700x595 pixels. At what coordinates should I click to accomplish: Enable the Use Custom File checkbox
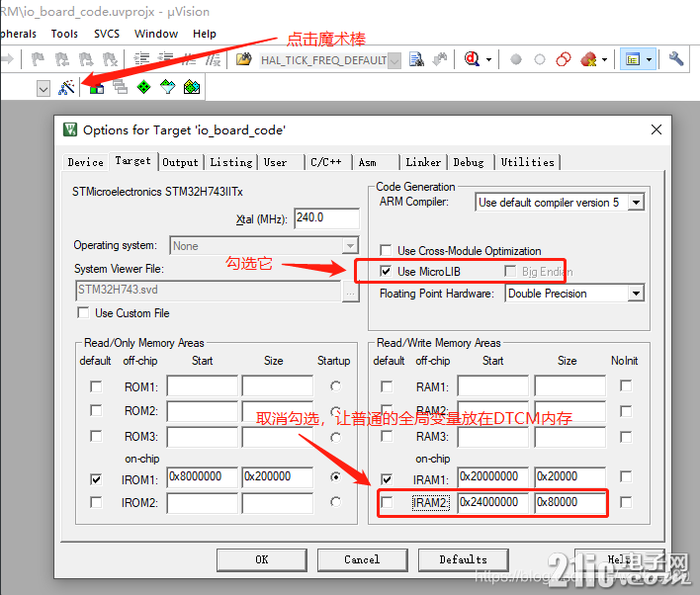click(83, 312)
